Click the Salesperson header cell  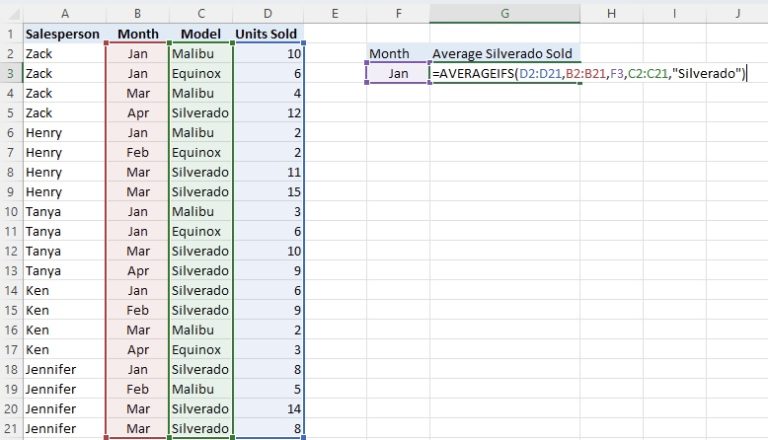(63, 34)
